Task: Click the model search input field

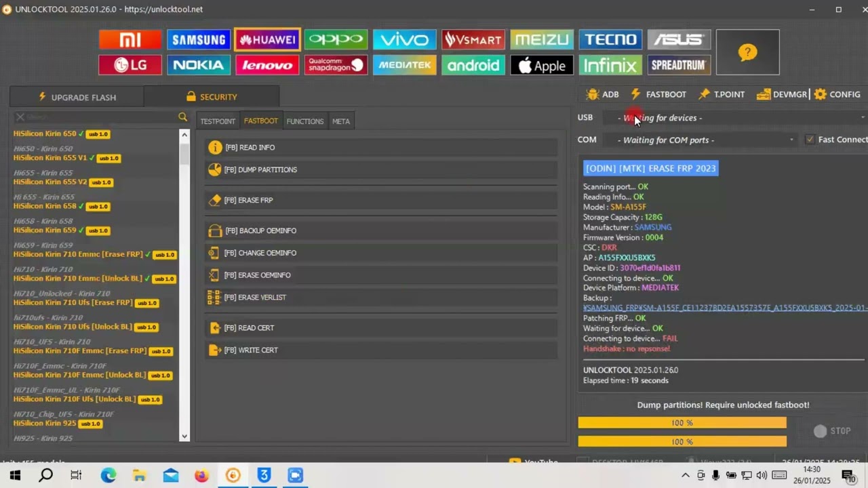Action: 100,117
